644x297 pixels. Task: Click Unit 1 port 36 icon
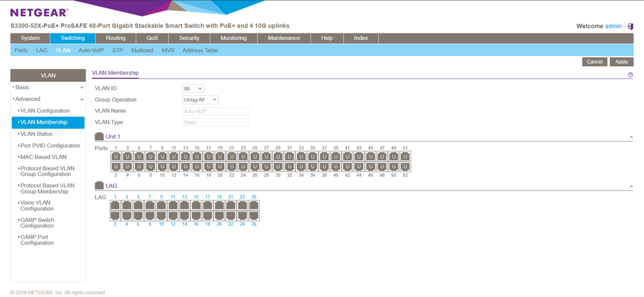tap(313, 167)
